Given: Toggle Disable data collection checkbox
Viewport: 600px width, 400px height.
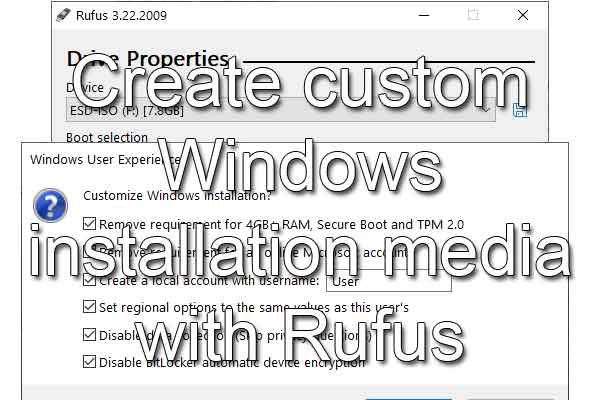Looking at the screenshot, I should pos(89,335).
